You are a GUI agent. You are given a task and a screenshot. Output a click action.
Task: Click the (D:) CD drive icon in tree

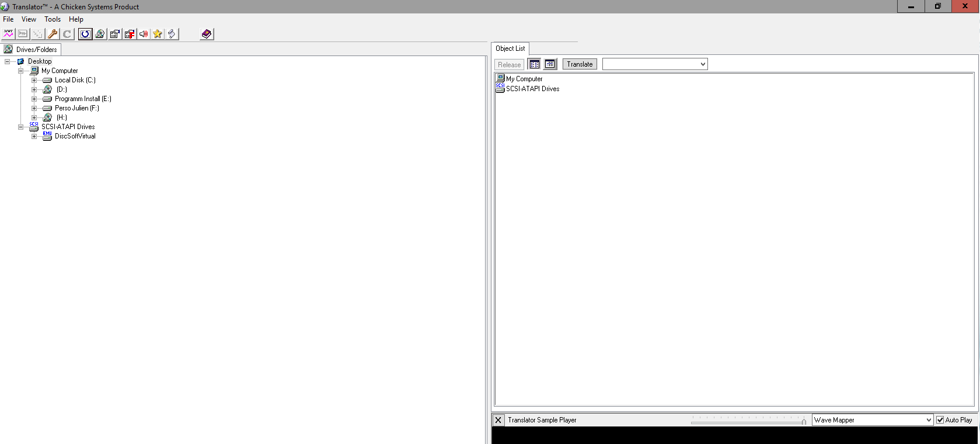coord(48,89)
